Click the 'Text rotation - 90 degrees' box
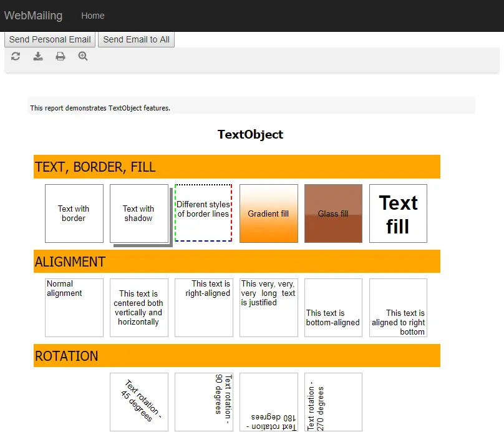Screen dimensions: 504x432 pyautogui.click(x=204, y=402)
